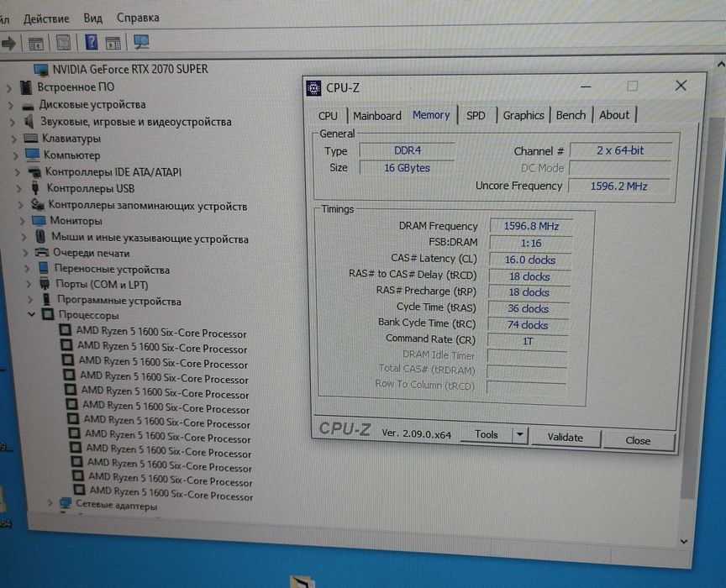Switch to the Bench tab
Image resolution: width=726 pixels, height=588 pixels.
click(x=571, y=115)
